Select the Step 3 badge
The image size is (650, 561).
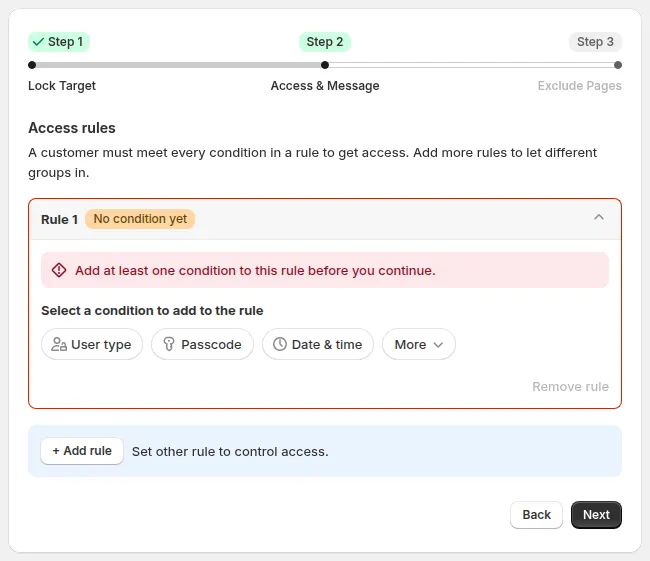[595, 42]
